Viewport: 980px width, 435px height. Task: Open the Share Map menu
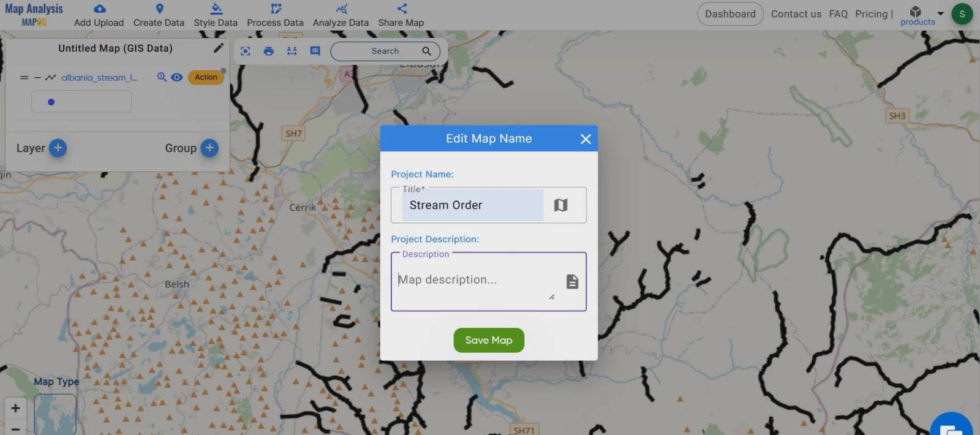coord(401,15)
